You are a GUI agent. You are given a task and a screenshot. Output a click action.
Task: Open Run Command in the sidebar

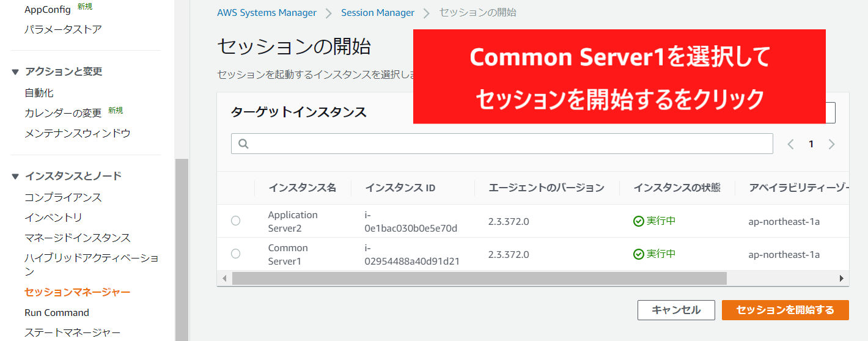coord(57,312)
